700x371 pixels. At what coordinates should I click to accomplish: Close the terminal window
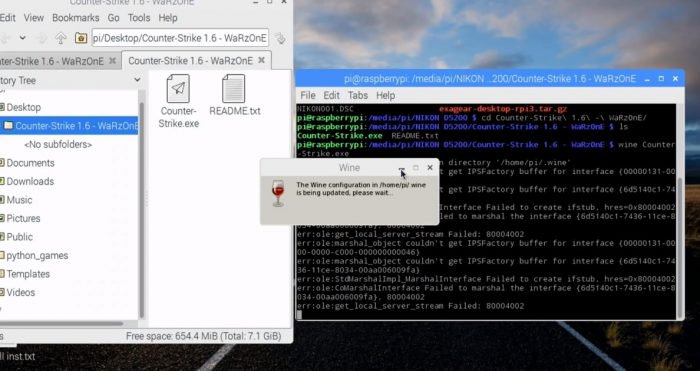click(x=675, y=79)
